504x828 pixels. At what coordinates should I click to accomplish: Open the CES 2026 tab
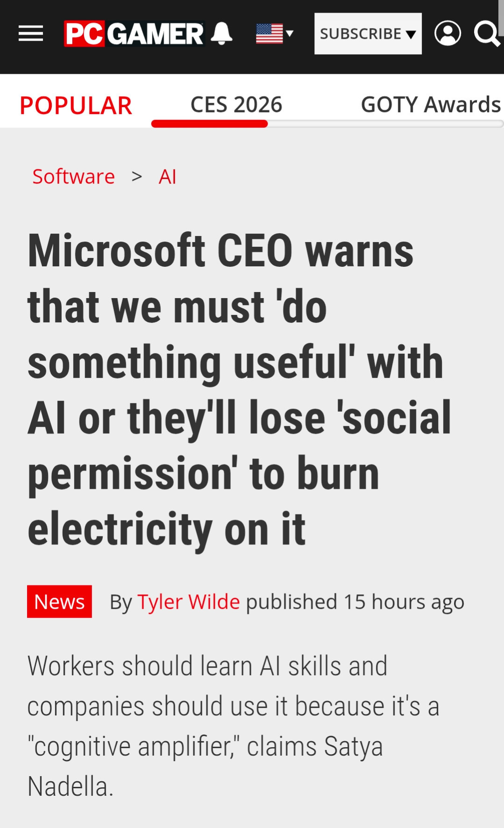(236, 105)
